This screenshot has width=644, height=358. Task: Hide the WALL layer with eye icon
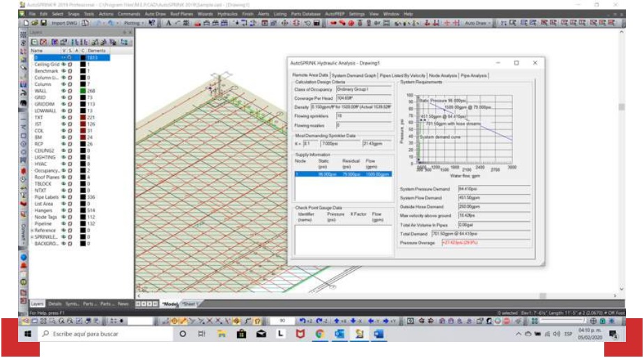(63, 91)
